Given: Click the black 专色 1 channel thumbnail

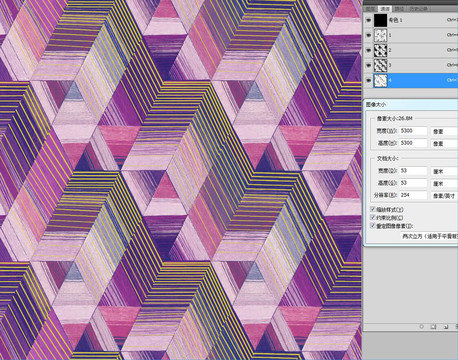Looking at the screenshot, I should (380, 20).
